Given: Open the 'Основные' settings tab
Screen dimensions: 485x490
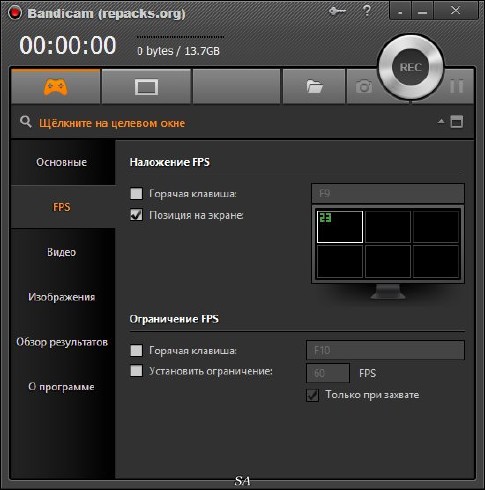Looking at the screenshot, I should [x=62, y=162].
